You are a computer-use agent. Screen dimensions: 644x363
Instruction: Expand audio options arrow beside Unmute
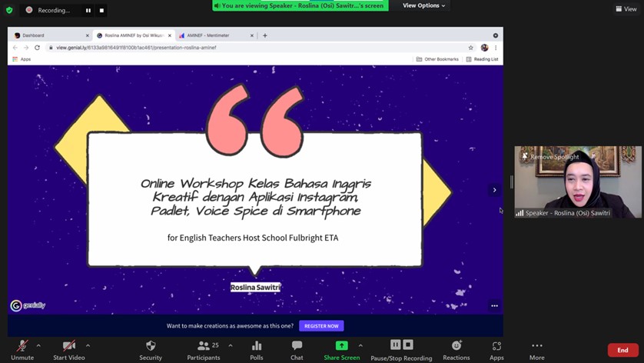point(38,346)
